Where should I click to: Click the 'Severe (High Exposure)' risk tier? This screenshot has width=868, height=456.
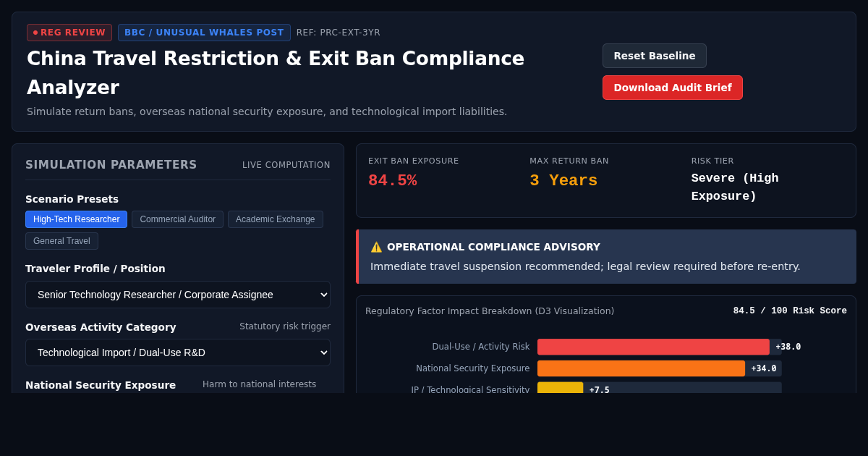[735, 187]
